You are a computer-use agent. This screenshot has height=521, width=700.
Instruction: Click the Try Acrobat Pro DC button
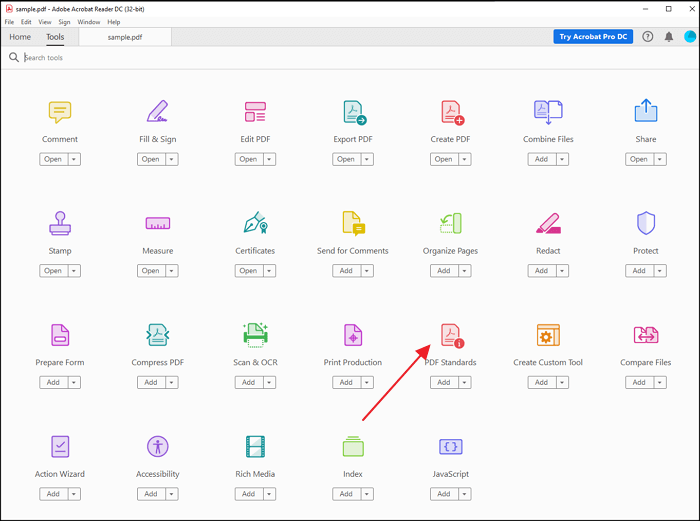(593, 37)
